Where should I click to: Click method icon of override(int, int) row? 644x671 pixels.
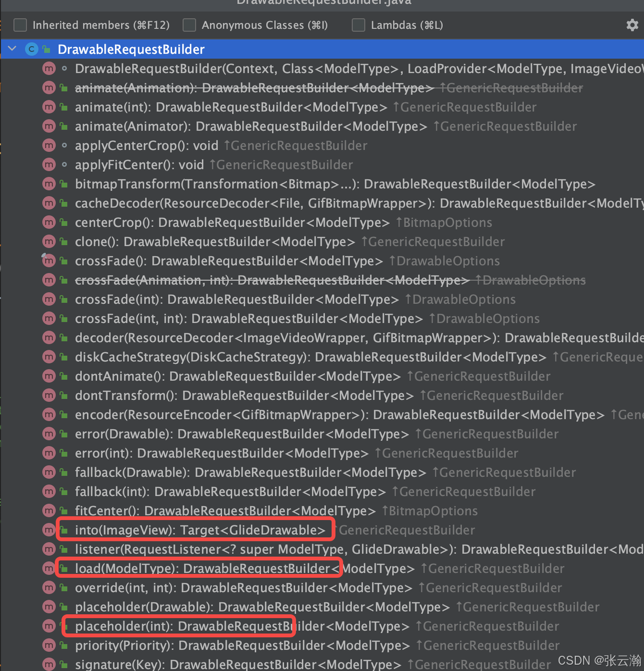(49, 588)
